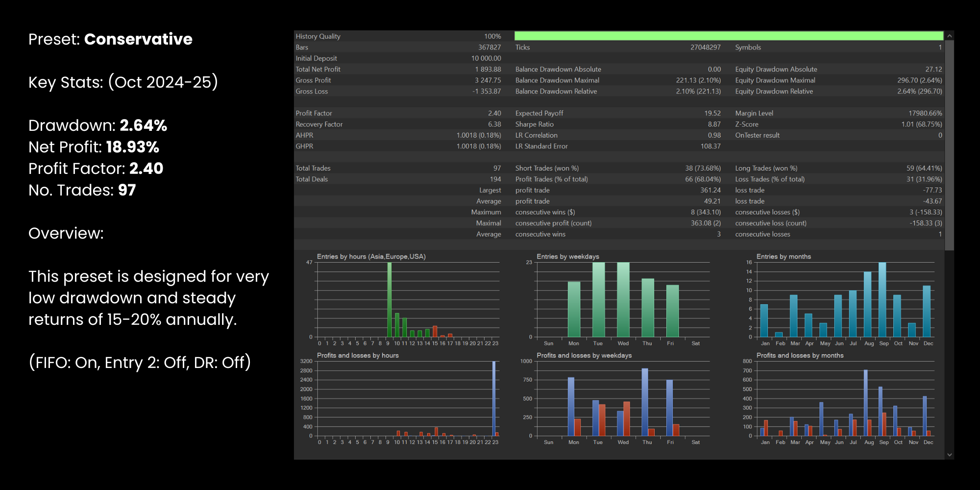Click the scroll up arrow of the report

(949, 36)
